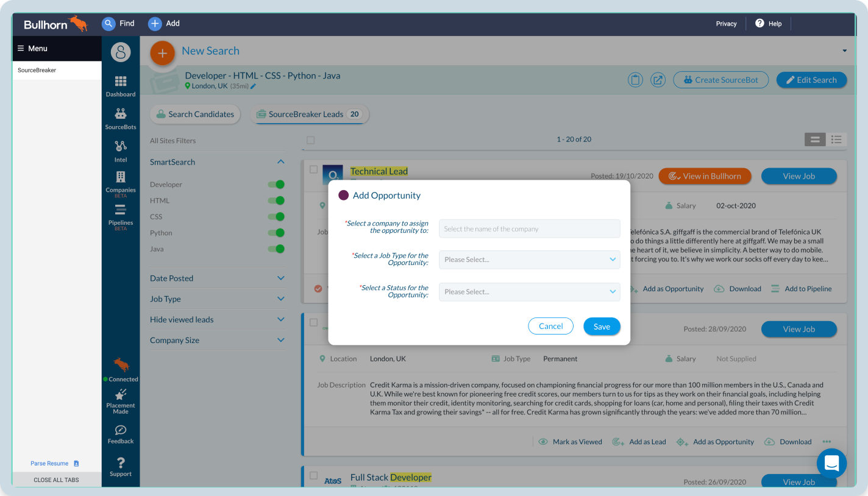Check the select-all leads checkbox
The width and height of the screenshot is (868, 496).
[x=310, y=140]
